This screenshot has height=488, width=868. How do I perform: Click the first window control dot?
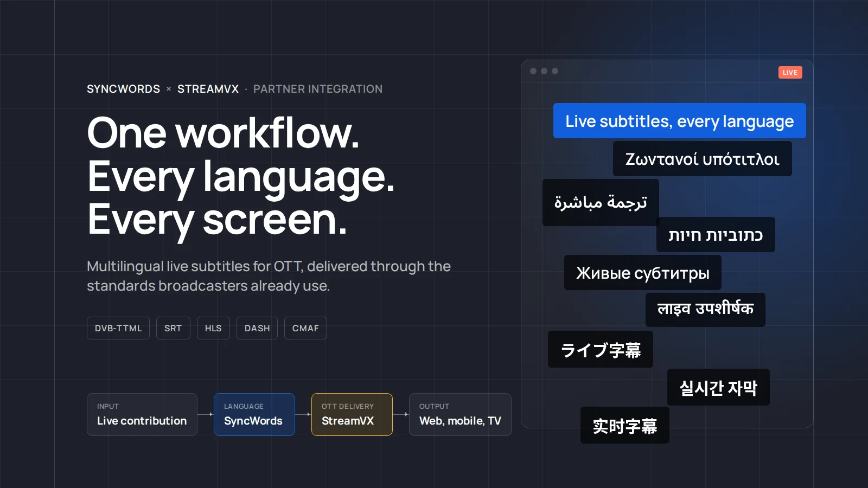point(533,71)
